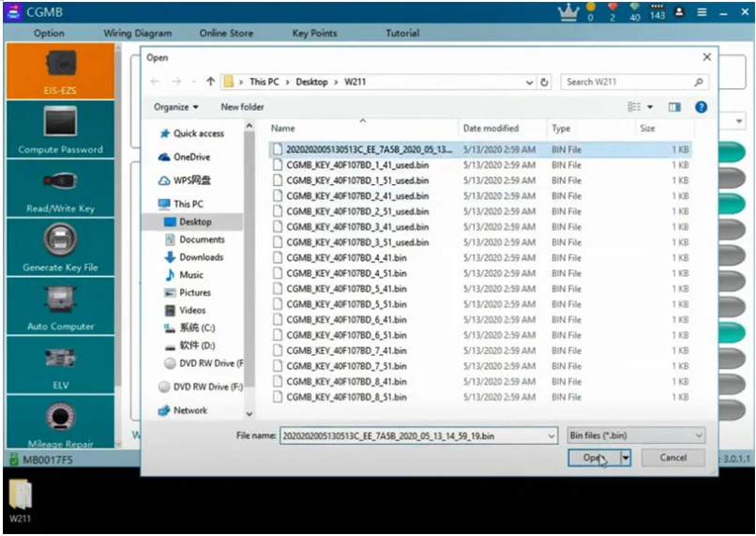756x536 pixels.
Task: Click the user account icon
Action: click(x=679, y=12)
